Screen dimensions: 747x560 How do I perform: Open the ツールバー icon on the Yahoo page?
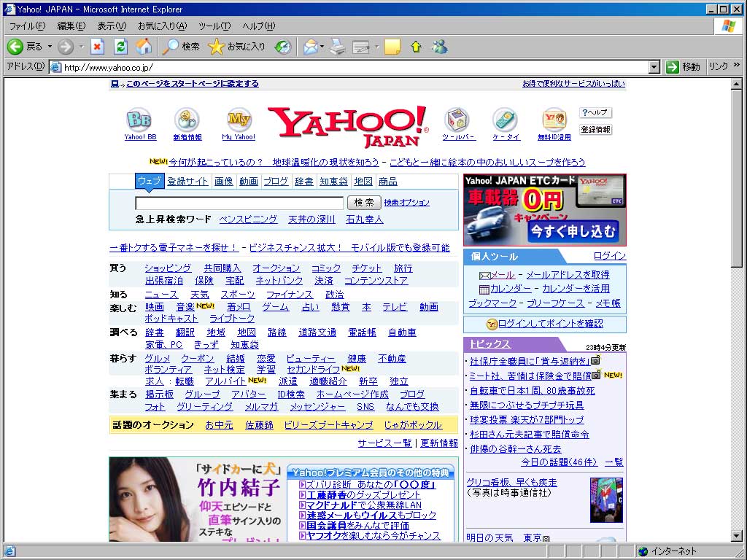pos(458,119)
